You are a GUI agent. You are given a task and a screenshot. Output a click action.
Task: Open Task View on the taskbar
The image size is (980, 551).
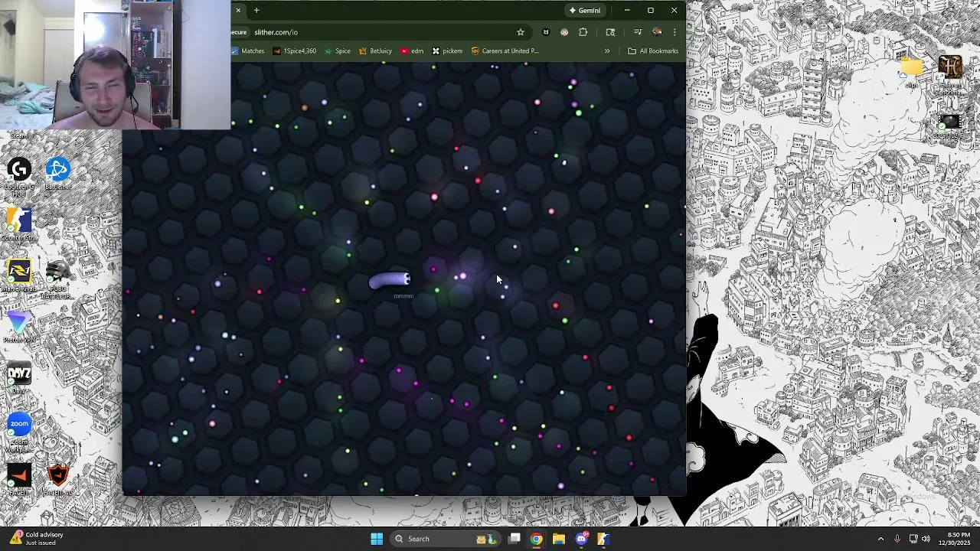(514, 539)
